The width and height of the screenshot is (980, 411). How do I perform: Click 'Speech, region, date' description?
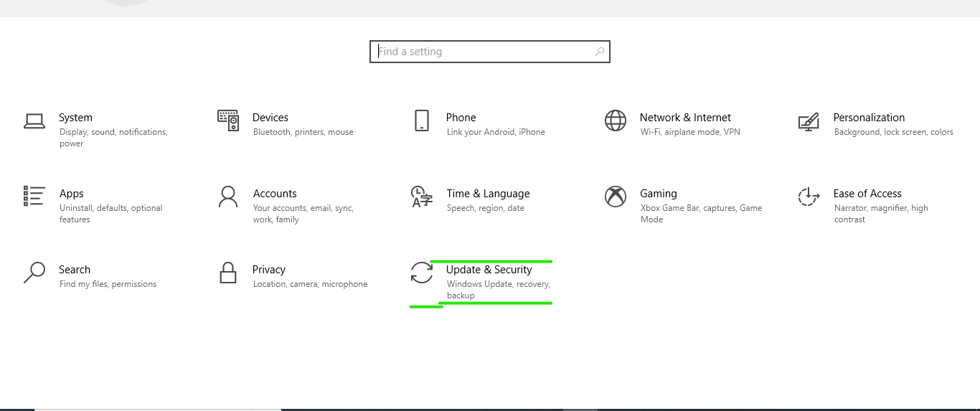coord(486,208)
